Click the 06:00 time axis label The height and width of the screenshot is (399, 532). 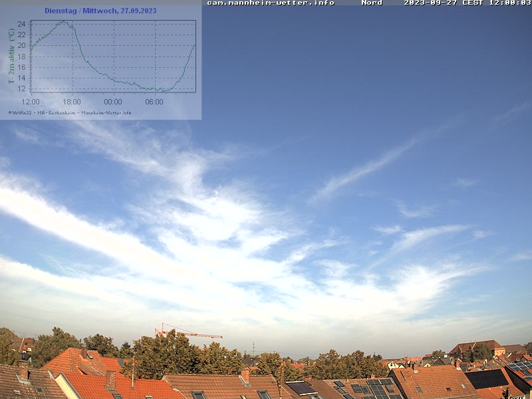point(154,102)
